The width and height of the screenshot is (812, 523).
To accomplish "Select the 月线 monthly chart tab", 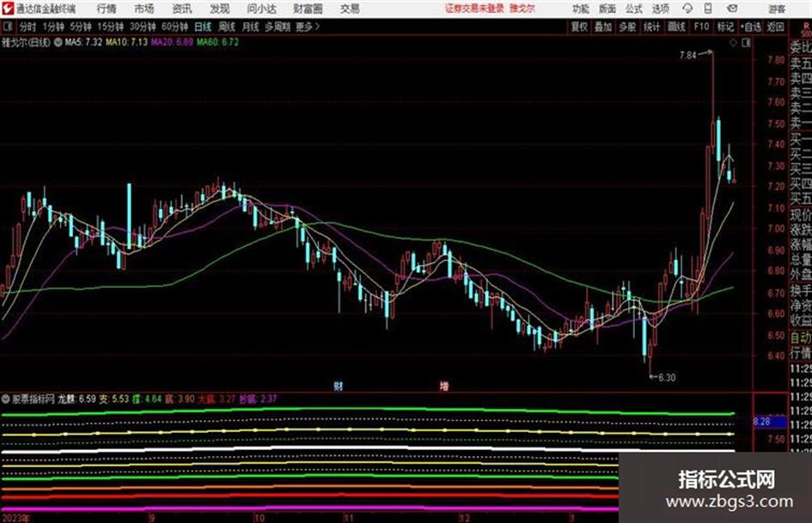I will click(x=250, y=27).
